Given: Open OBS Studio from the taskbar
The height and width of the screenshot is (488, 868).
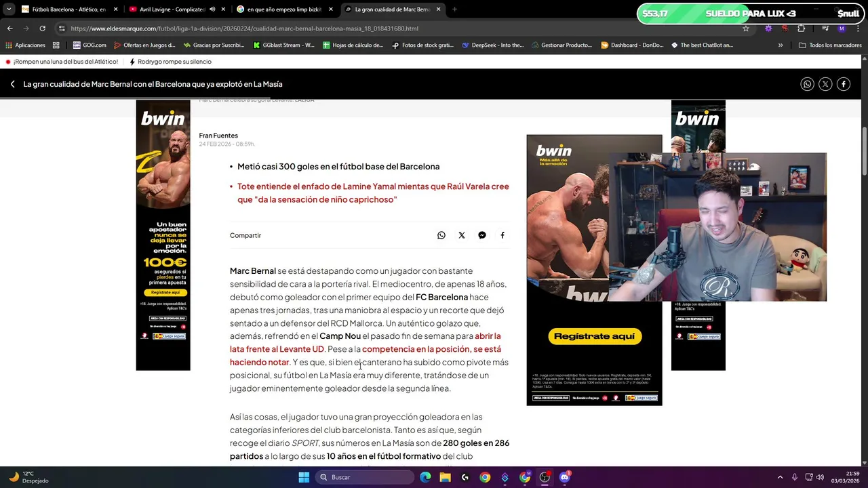Looking at the screenshot, I should (545, 477).
